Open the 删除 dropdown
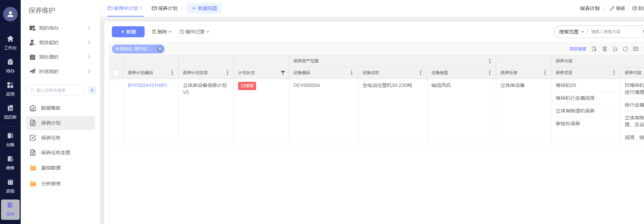The width and height of the screenshot is (644, 224). click(162, 32)
